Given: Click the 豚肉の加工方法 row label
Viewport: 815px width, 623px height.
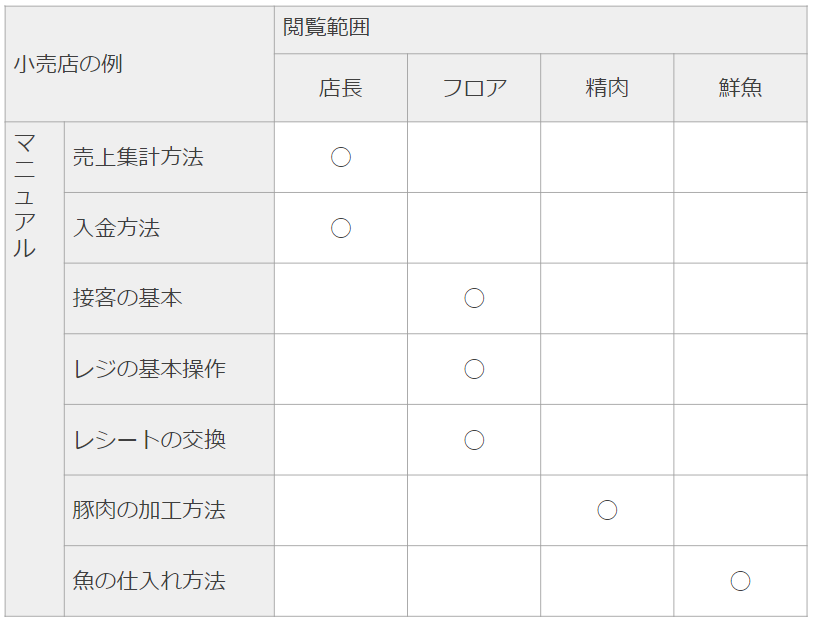Looking at the screenshot, I should (149, 510).
